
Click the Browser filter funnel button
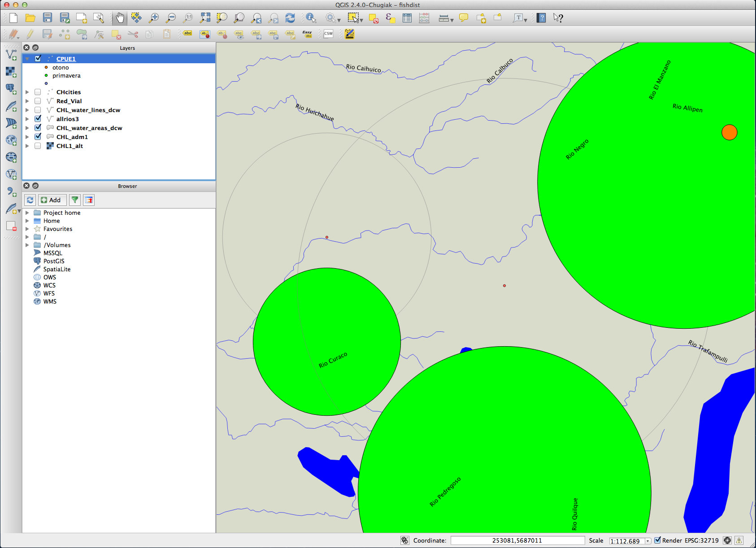click(x=75, y=200)
